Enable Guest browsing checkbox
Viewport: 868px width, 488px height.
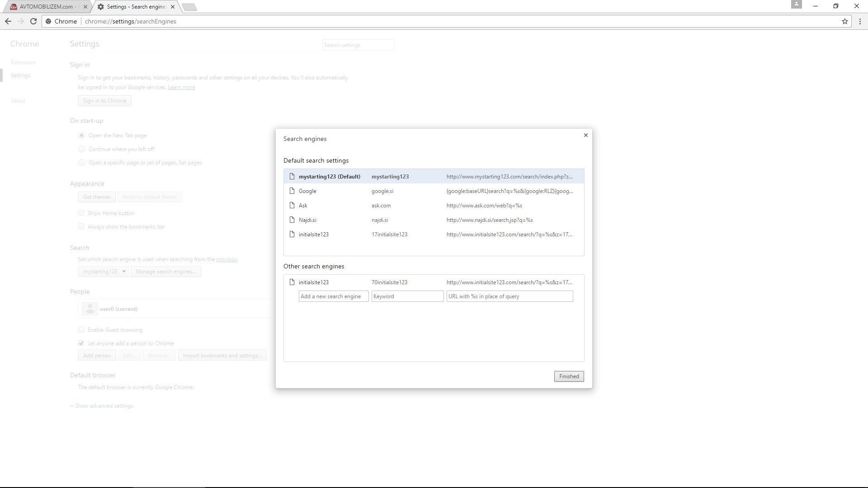point(81,330)
